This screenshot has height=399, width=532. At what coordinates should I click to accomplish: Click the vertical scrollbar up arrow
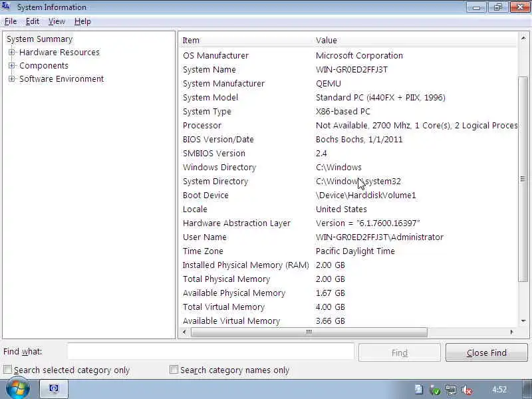tap(523, 39)
